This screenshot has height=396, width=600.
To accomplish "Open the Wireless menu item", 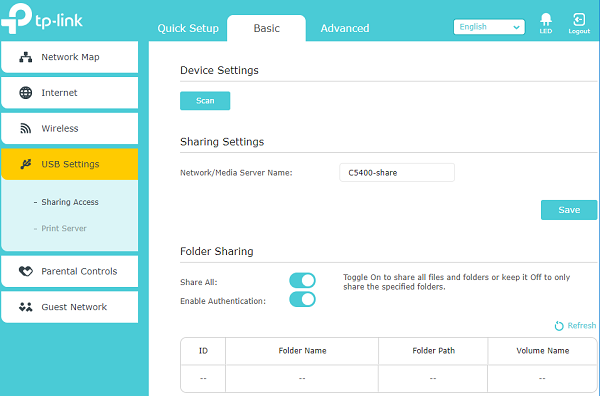I will click(x=70, y=129).
